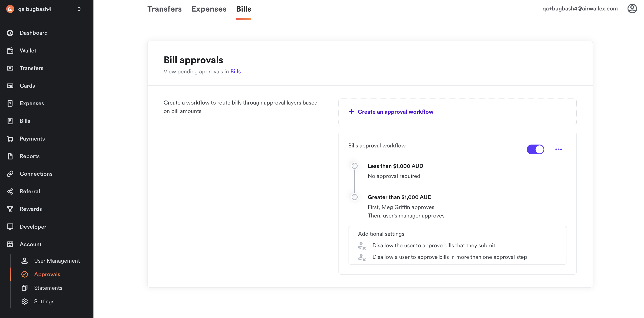Click the Reports file icon
644x318 pixels.
(10, 156)
